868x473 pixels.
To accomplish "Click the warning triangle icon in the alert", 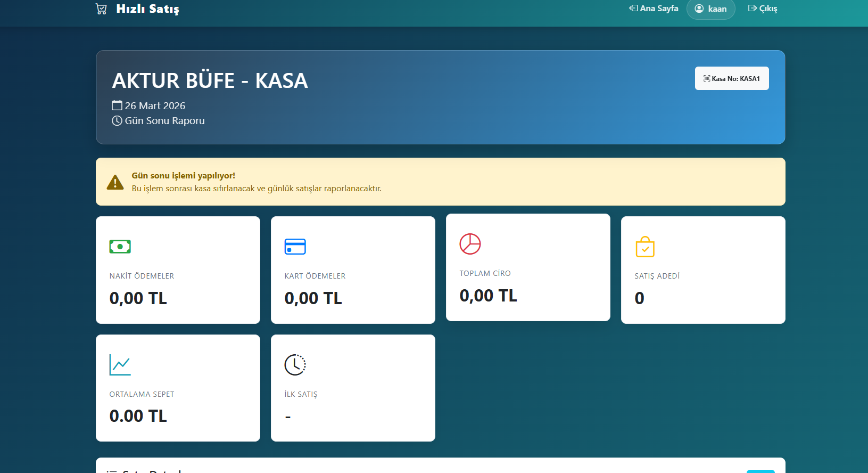I will [115, 182].
